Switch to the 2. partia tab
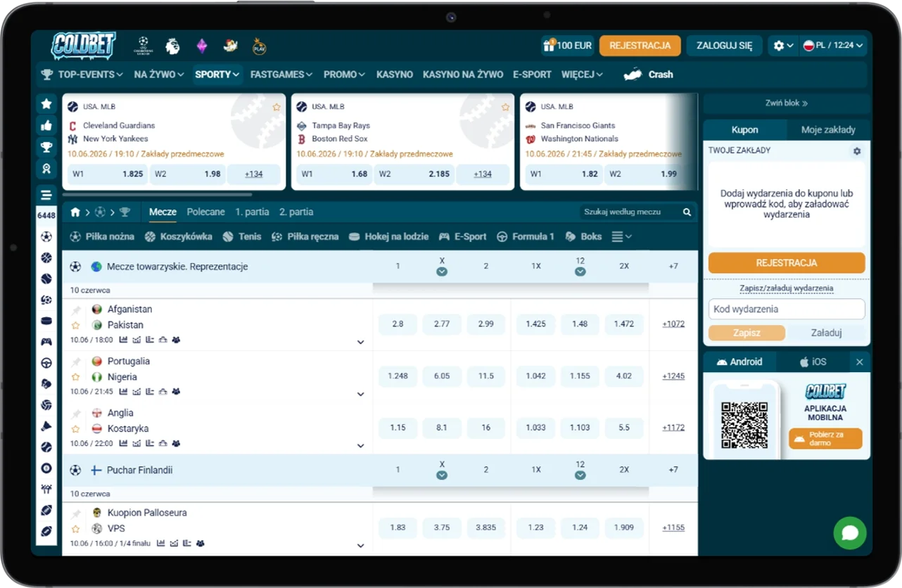Image resolution: width=902 pixels, height=588 pixels. pos(296,212)
